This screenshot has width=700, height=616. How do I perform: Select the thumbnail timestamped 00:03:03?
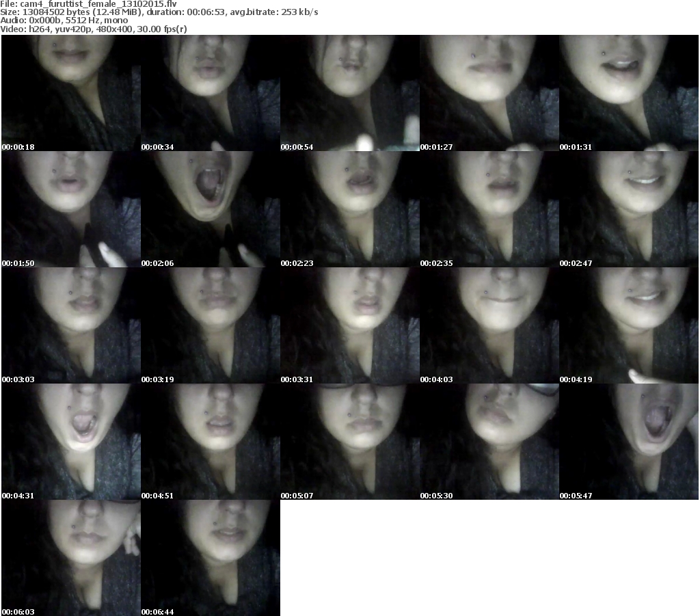71,325
